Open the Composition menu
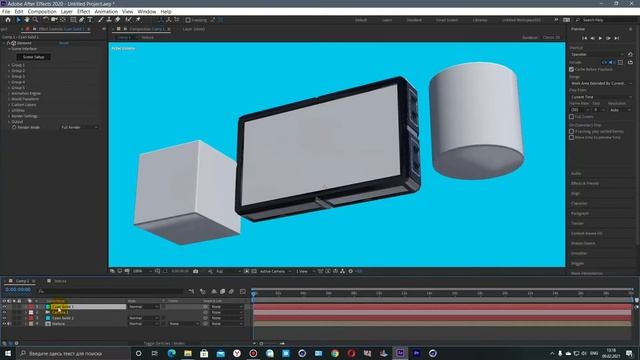This screenshot has width=640, height=360. click(42, 11)
